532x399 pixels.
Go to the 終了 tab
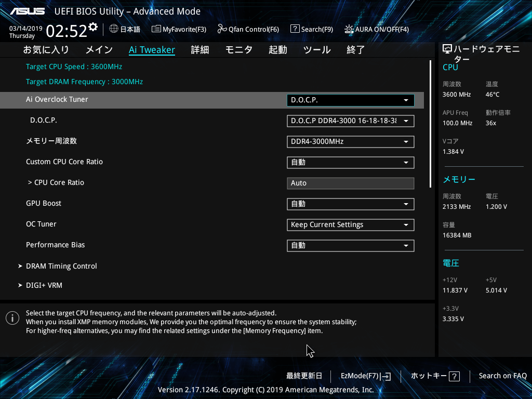coord(355,50)
